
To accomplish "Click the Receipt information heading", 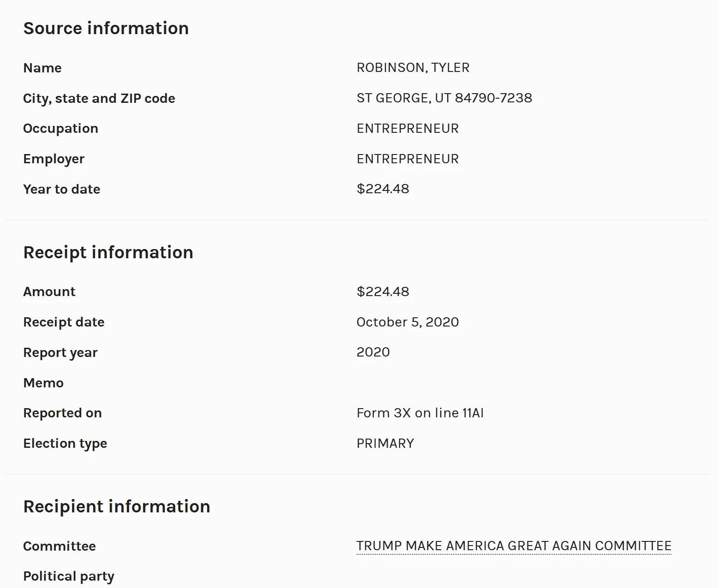I will (x=108, y=252).
